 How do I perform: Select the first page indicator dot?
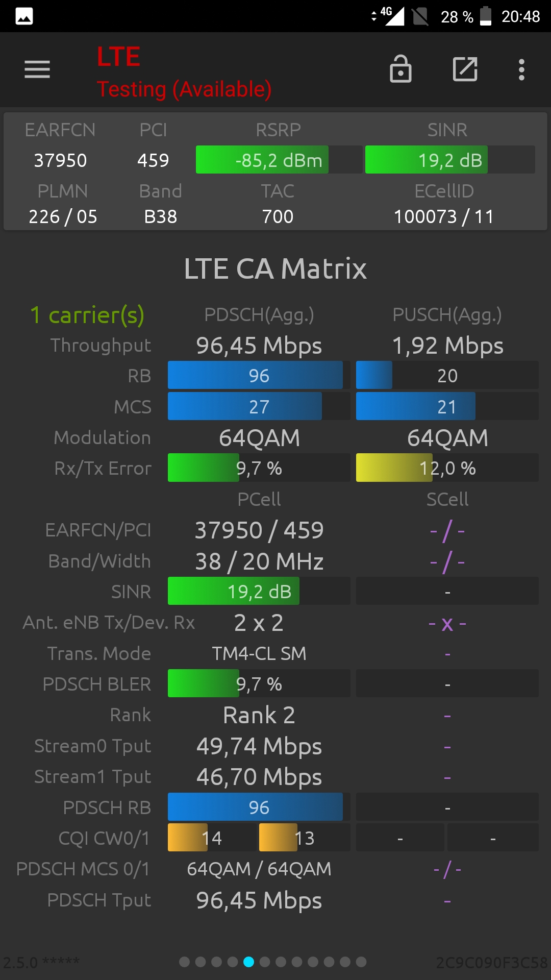click(x=185, y=962)
